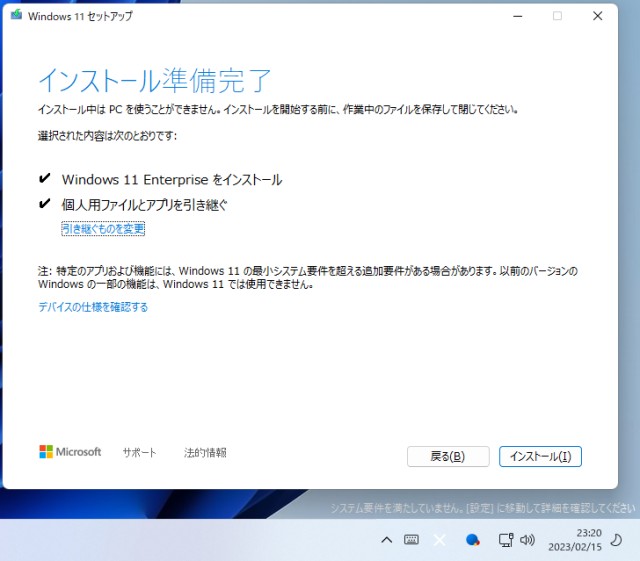Click the インストール(I) button
The width and height of the screenshot is (640, 561).
click(x=540, y=456)
